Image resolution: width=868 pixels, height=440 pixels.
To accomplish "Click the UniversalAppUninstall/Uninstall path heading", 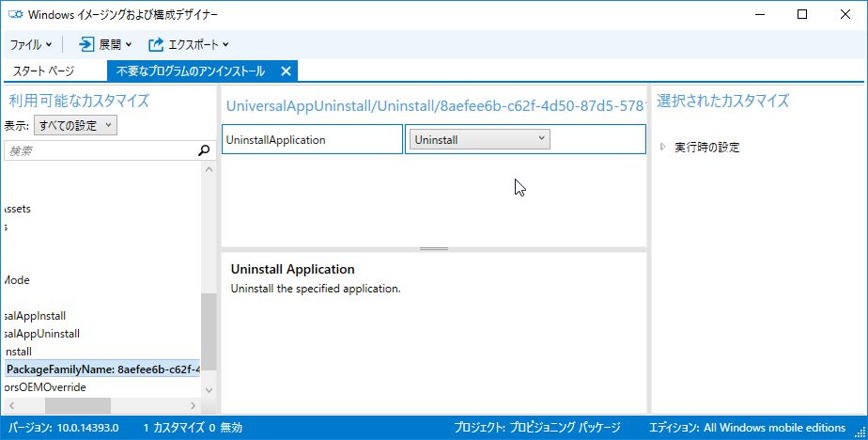I will [435, 106].
